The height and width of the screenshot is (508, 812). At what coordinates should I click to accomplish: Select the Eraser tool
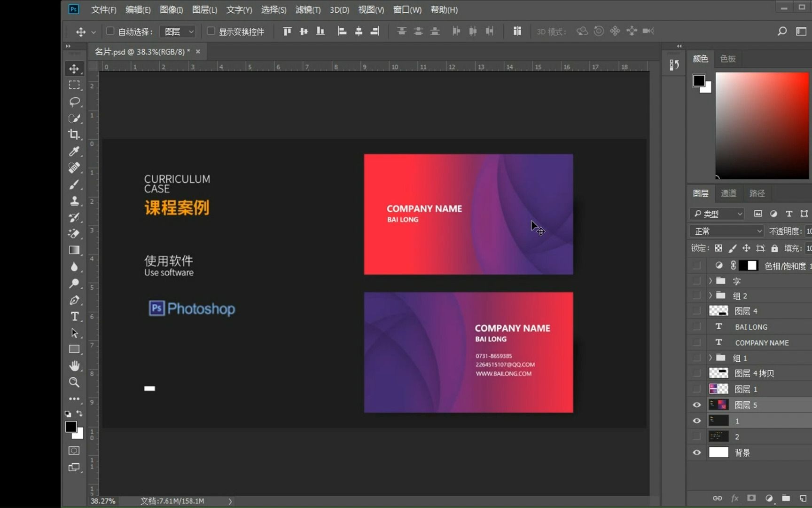(x=74, y=234)
